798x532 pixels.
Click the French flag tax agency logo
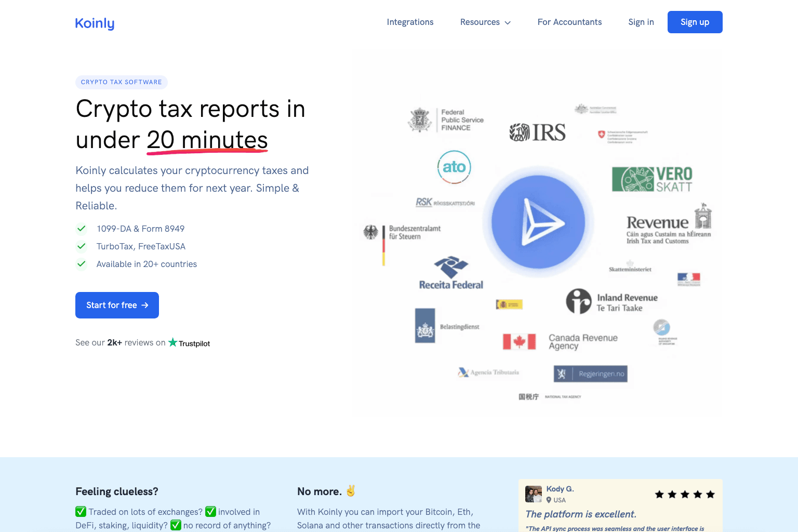(x=689, y=280)
